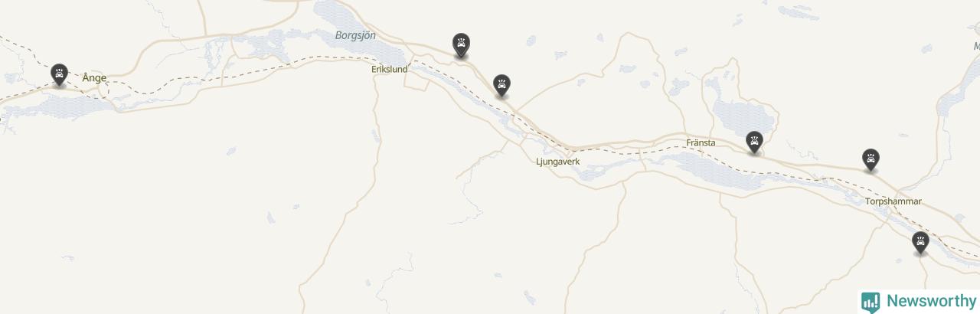Open the Newsworthy text link

929,301
